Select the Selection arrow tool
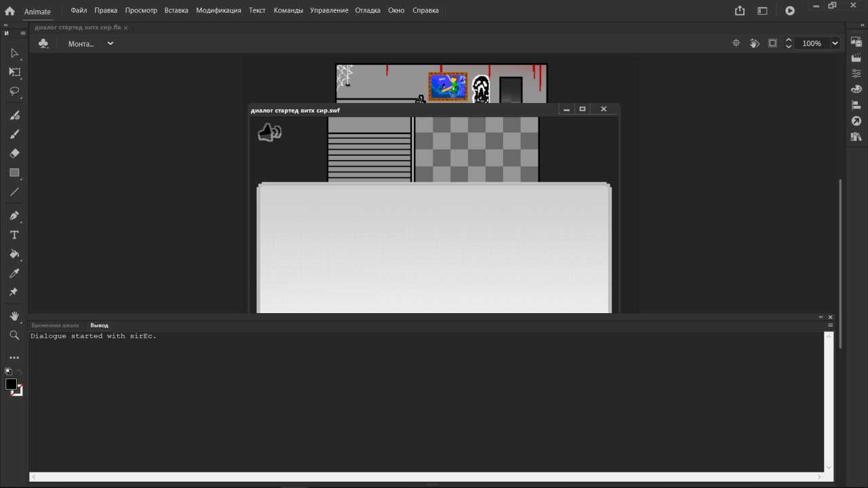 (14, 54)
